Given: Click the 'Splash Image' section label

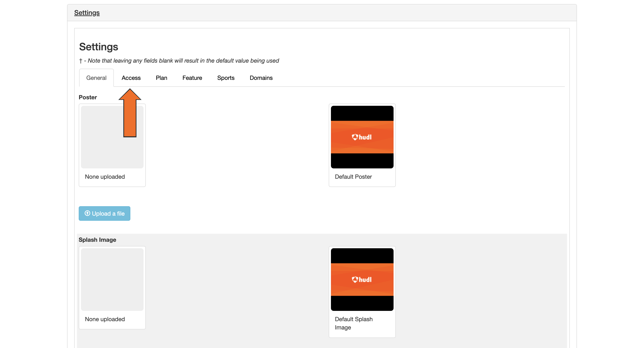Looking at the screenshot, I should coord(97,240).
